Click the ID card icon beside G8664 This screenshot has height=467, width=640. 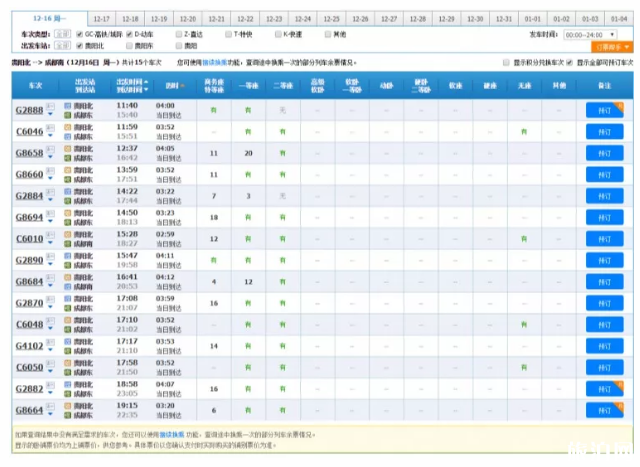tap(50, 407)
